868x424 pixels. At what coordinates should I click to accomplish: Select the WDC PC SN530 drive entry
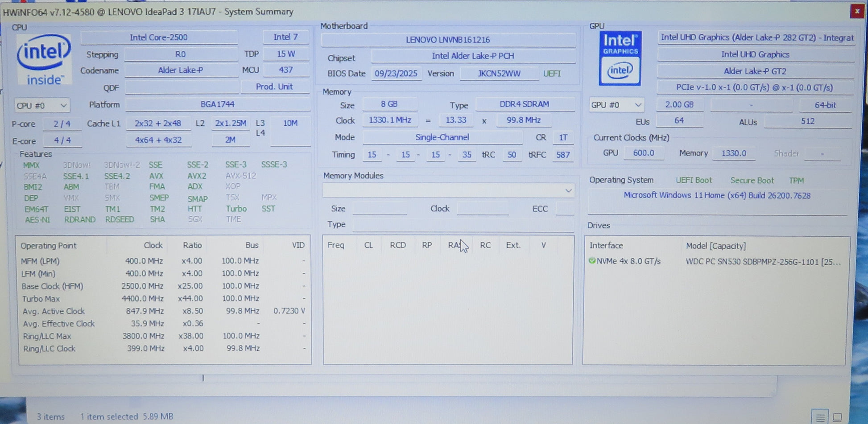(762, 262)
